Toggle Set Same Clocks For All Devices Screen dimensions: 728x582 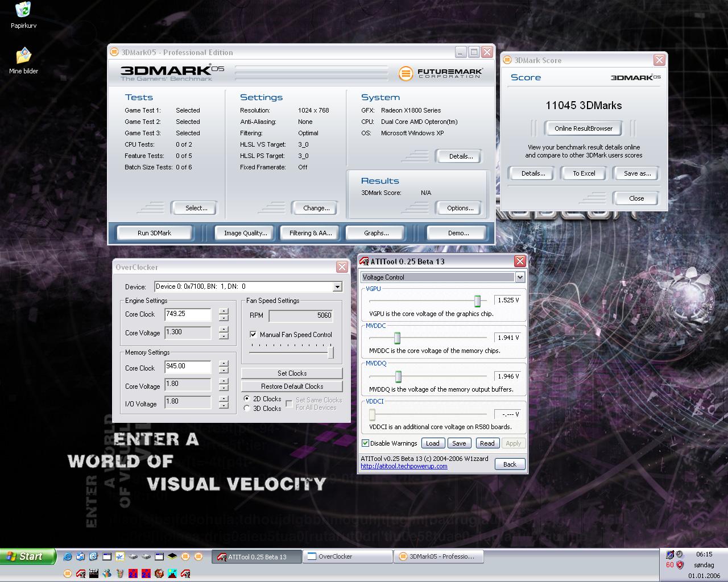click(289, 404)
